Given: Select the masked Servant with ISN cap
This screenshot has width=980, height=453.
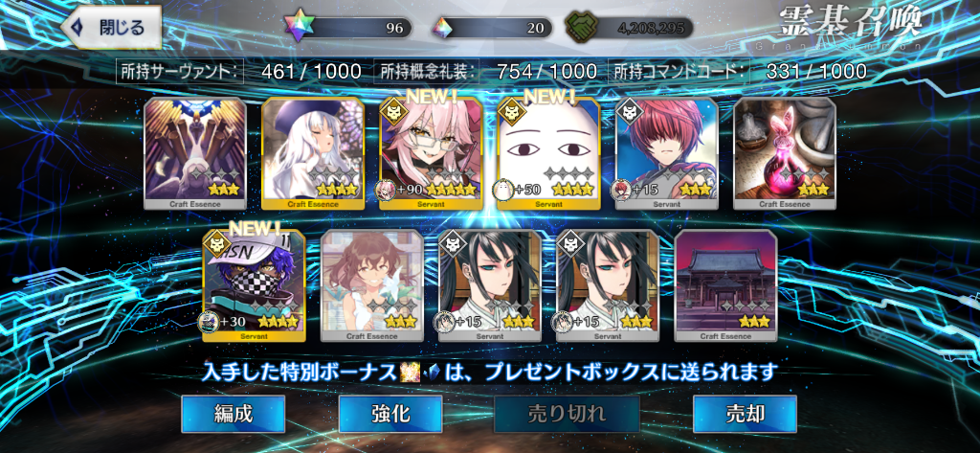Looking at the screenshot, I should pyautogui.click(x=254, y=285).
